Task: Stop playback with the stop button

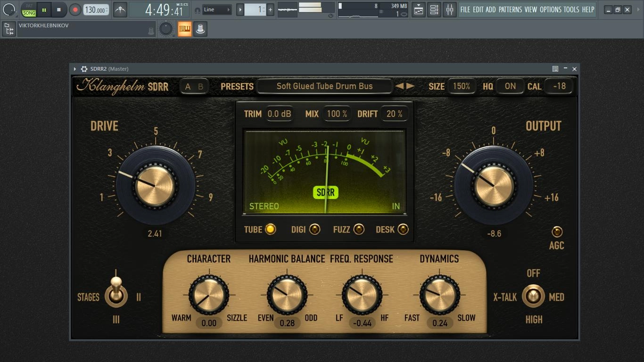Action: [x=58, y=9]
